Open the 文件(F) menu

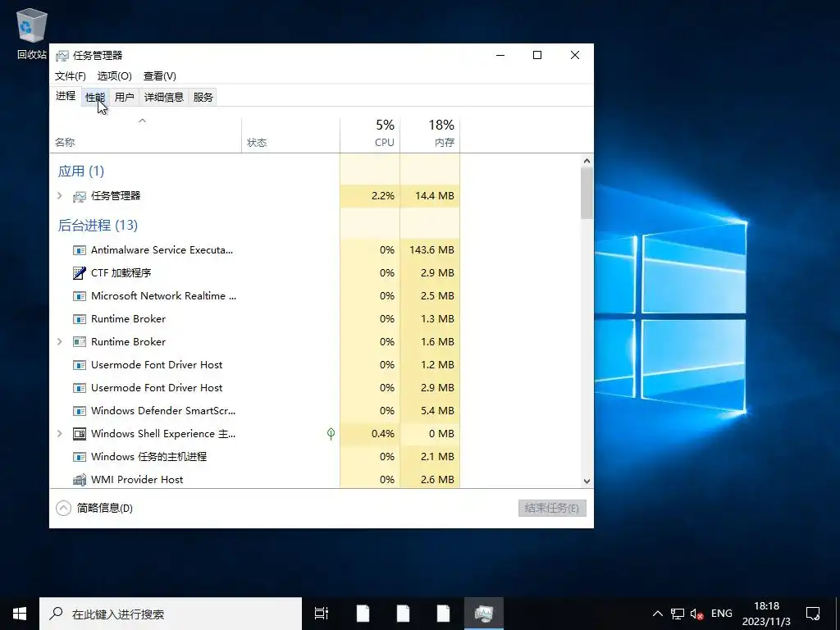pyautogui.click(x=71, y=76)
